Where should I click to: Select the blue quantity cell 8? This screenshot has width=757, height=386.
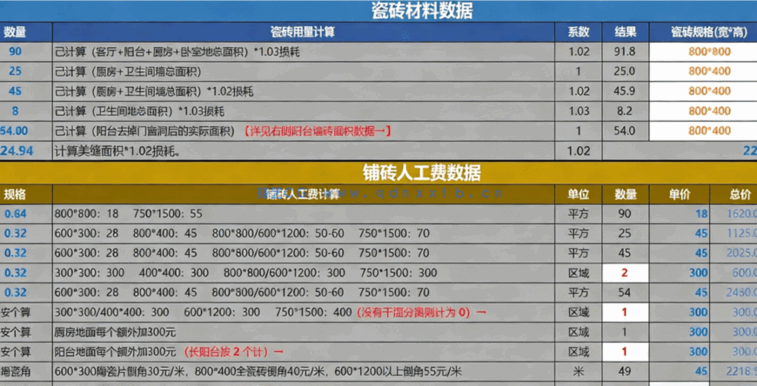(x=26, y=111)
